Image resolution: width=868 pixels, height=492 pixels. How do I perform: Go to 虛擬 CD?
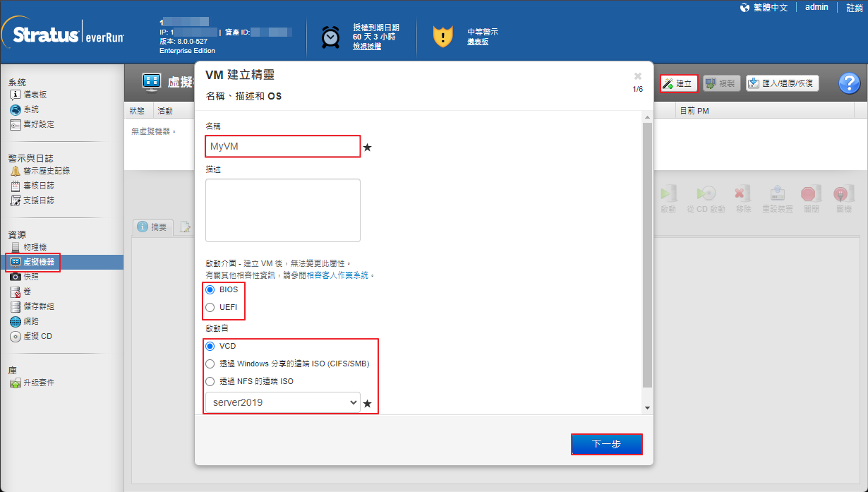(x=31, y=336)
